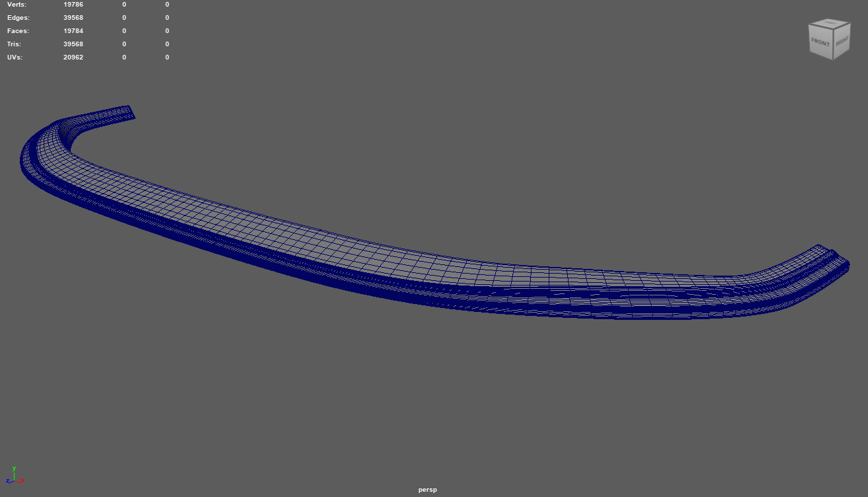Click the 'Tris:' label in the heads-up display
This screenshot has width=868, height=497.
click(x=15, y=44)
